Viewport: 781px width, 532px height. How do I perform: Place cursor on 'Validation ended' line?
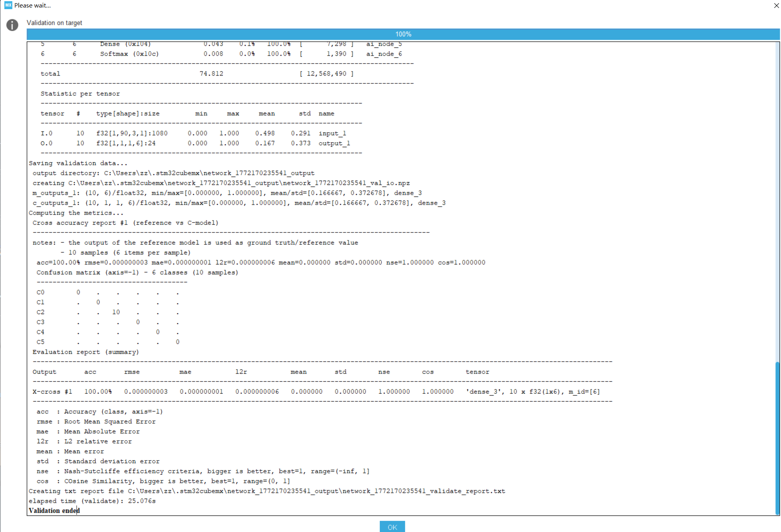(54, 511)
